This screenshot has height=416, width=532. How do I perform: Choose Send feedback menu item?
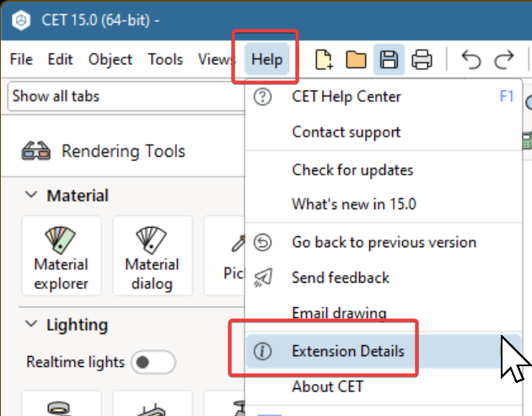coord(384,278)
